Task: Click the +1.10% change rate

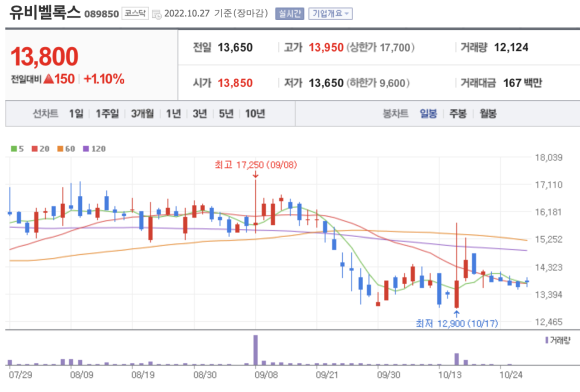Action: click(104, 79)
